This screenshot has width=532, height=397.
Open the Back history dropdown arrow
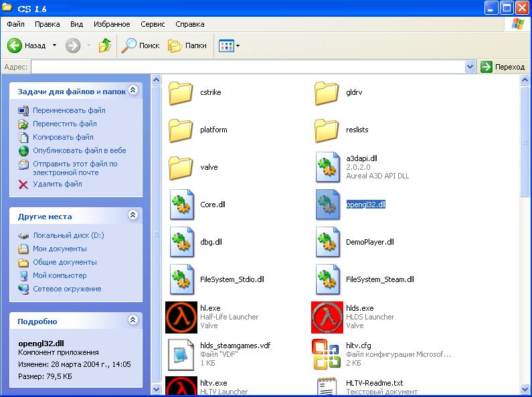click(x=54, y=45)
